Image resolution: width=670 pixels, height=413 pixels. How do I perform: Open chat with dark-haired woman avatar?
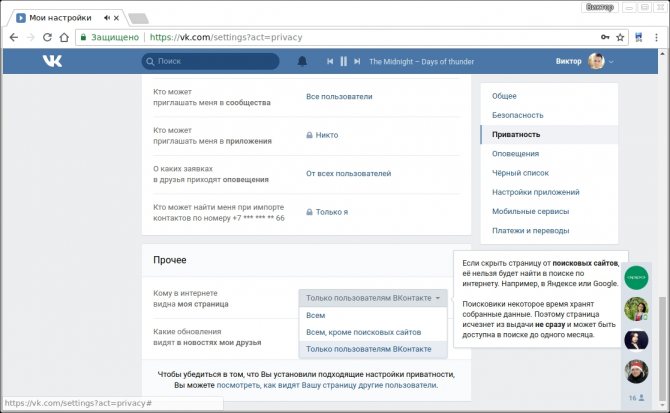click(x=636, y=340)
